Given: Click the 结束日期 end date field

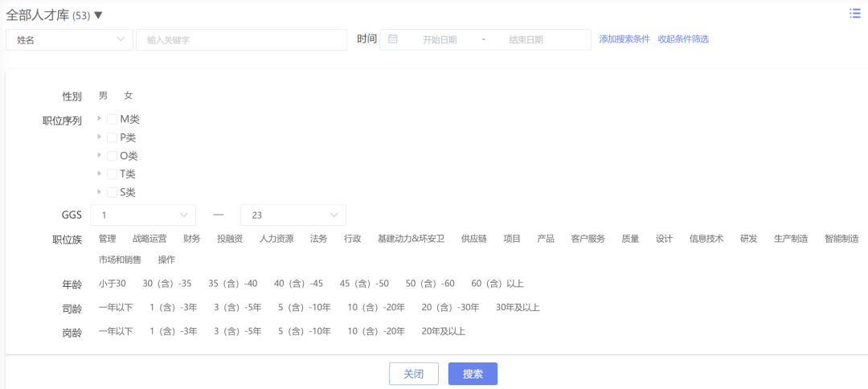Looking at the screenshot, I should pyautogui.click(x=526, y=40).
